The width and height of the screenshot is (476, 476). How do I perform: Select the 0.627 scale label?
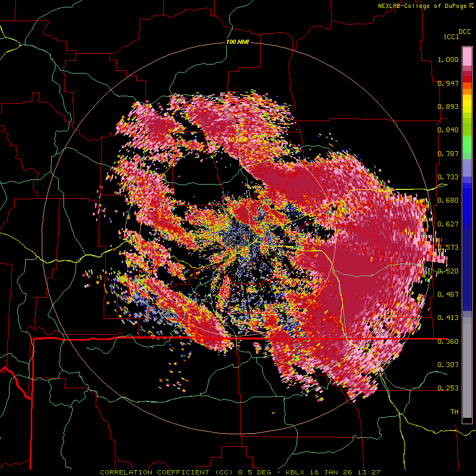pyautogui.click(x=448, y=224)
